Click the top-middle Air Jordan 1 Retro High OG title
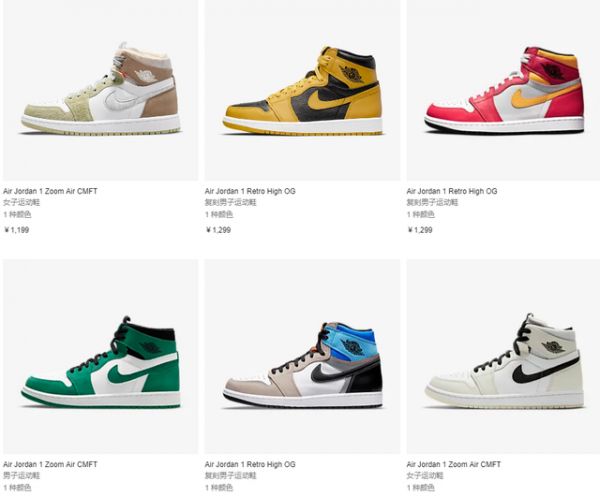Viewport: 600px width, 496px height. coord(250,191)
